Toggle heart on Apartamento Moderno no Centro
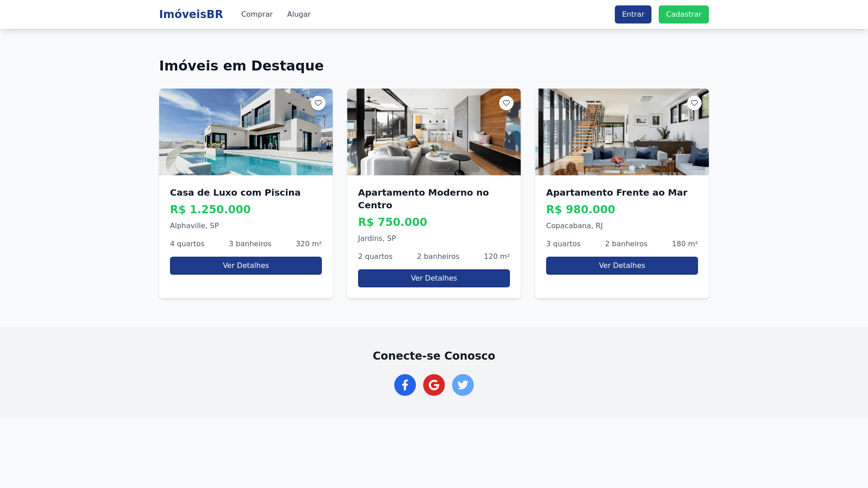 click(x=506, y=103)
